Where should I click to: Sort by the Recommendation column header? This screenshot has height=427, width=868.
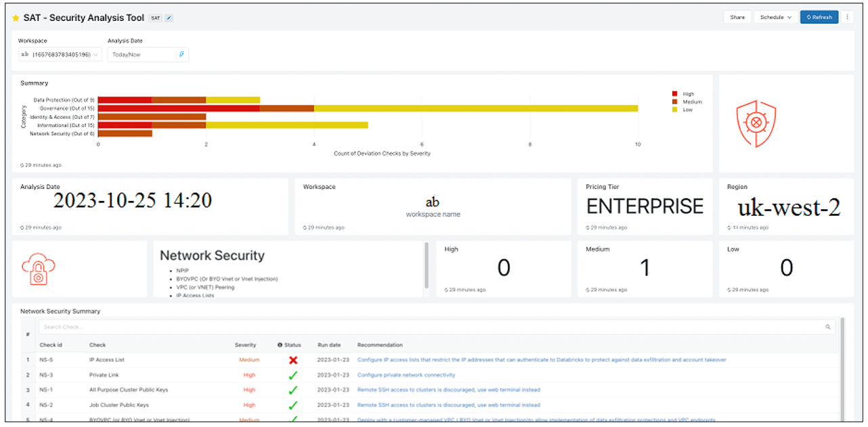click(x=380, y=345)
